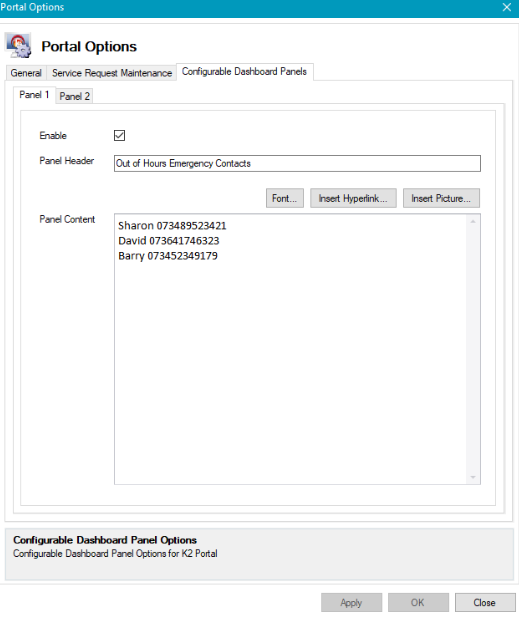Select the Configurable Dashboard Panels tab
The width and height of the screenshot is (519, 618).
244,72
